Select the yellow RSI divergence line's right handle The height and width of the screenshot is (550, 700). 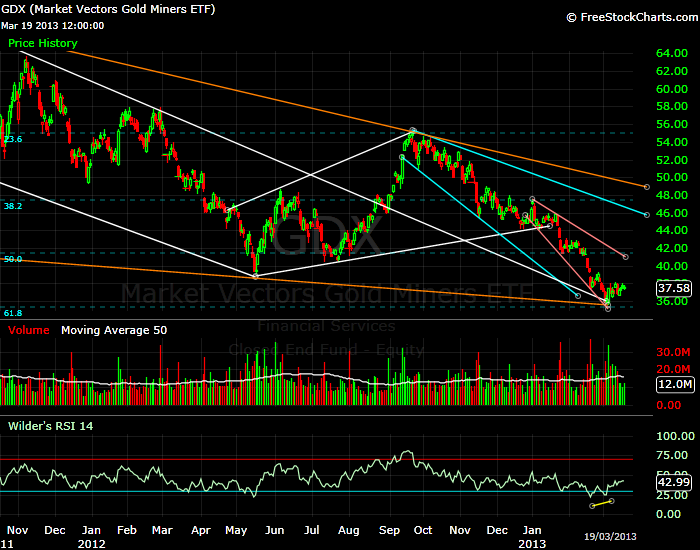click(x=612, y=501)
